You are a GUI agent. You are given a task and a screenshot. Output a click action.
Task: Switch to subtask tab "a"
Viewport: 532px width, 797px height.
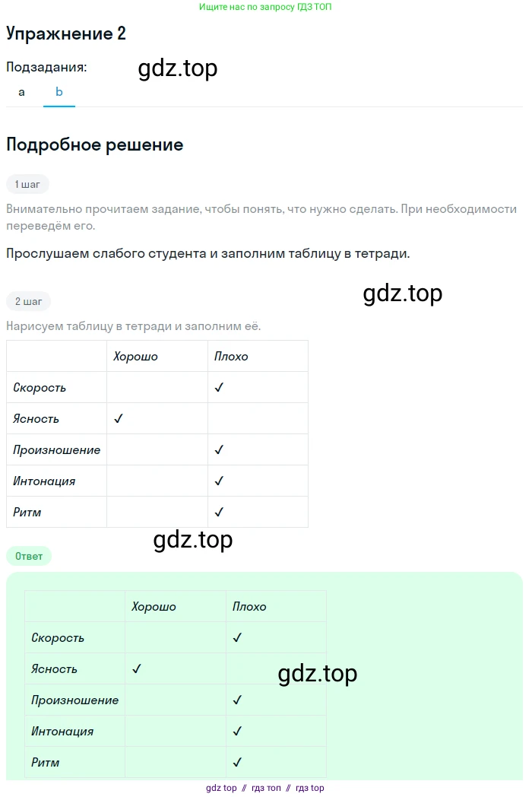21,92
